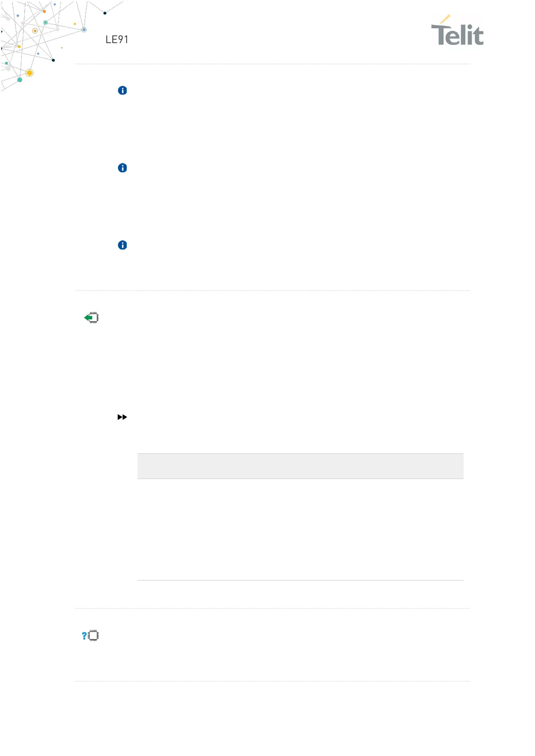This screenshot has width=535, height=756.
Task: Click the dotted divider line under the header
Action: (272, 64)
